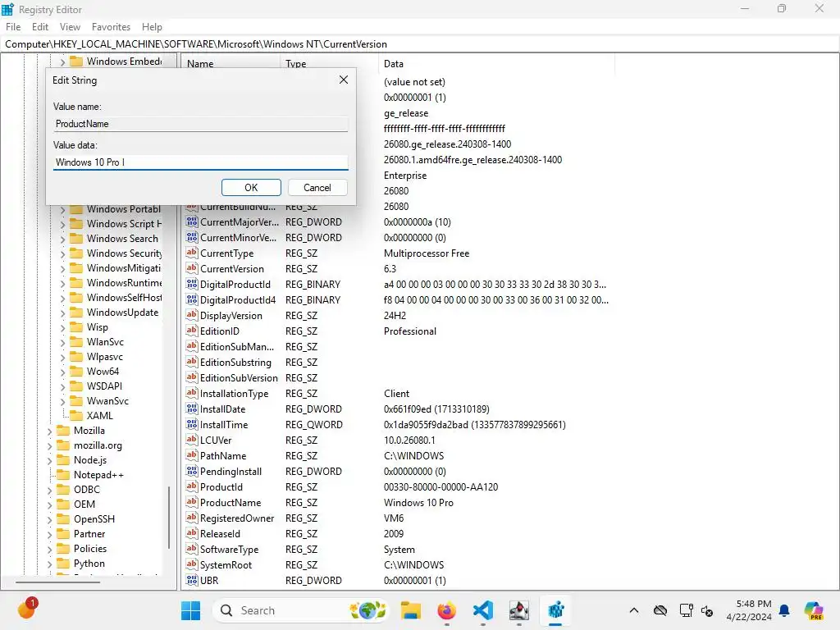Viewport: 840px width, 630px height.
Task: Click the EditionID string icon
Action: [x=192, y=331]
